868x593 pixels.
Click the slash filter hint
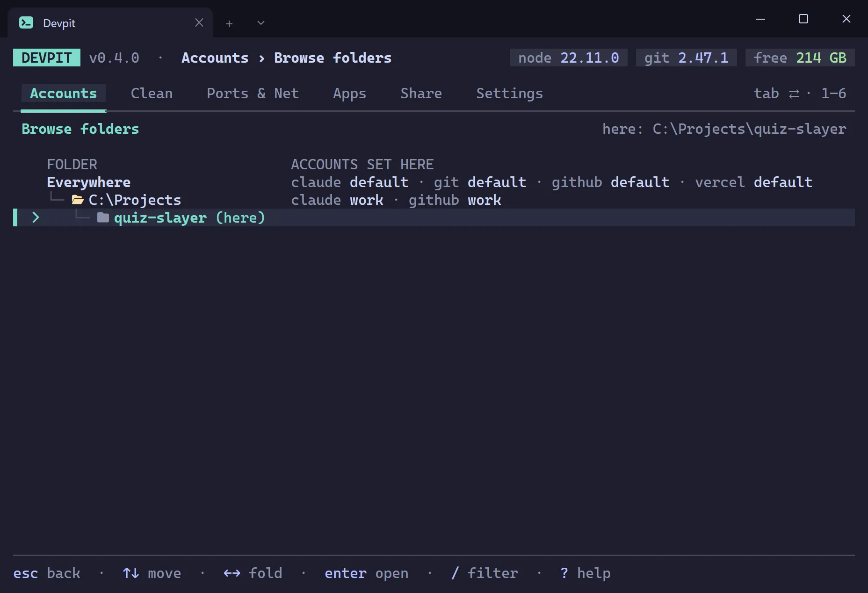485,573
